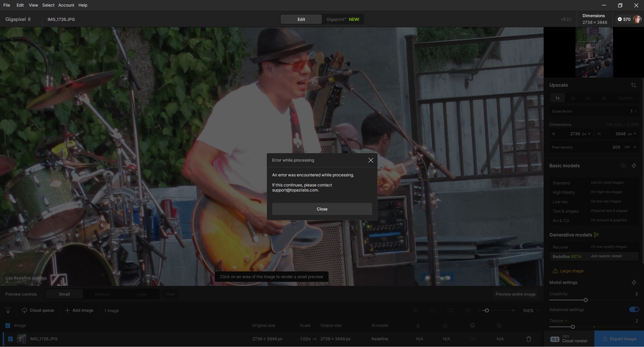Delete IMG_1726.JPG using the trash icon
The image size is (644, 347).
(x=529, y=339)
